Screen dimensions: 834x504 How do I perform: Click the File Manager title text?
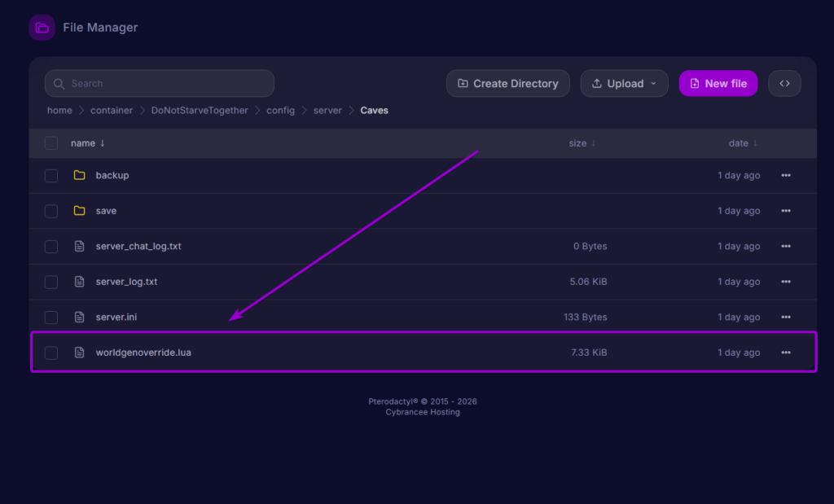pyautogui.click(x=100, y=28)
